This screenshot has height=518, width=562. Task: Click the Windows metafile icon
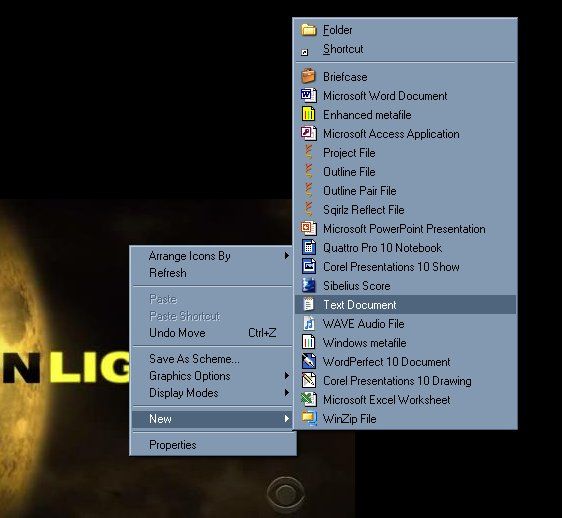309,342
